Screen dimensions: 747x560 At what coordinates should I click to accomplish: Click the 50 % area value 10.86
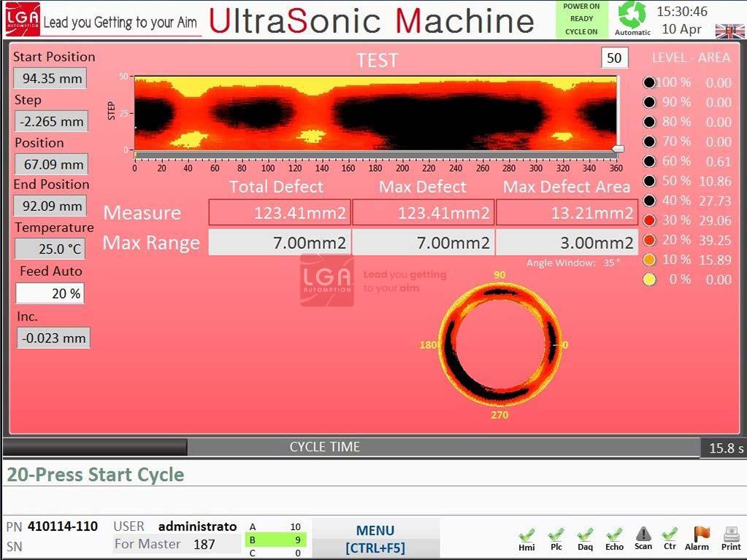click(715, 181)
